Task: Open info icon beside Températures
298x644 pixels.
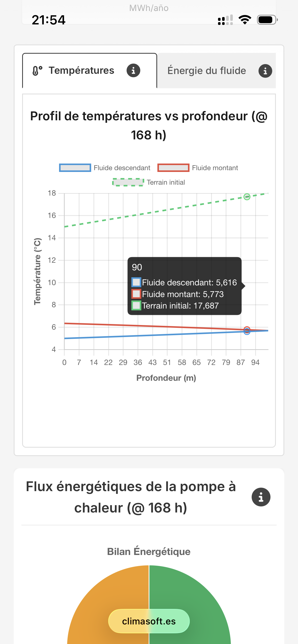Action: [x=133, y=70]
